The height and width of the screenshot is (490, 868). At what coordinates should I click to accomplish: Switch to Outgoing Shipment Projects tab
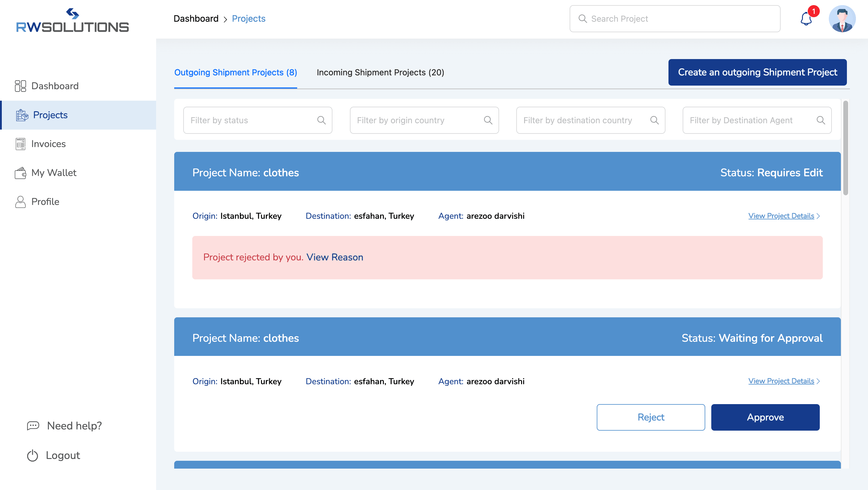(235, 72)
